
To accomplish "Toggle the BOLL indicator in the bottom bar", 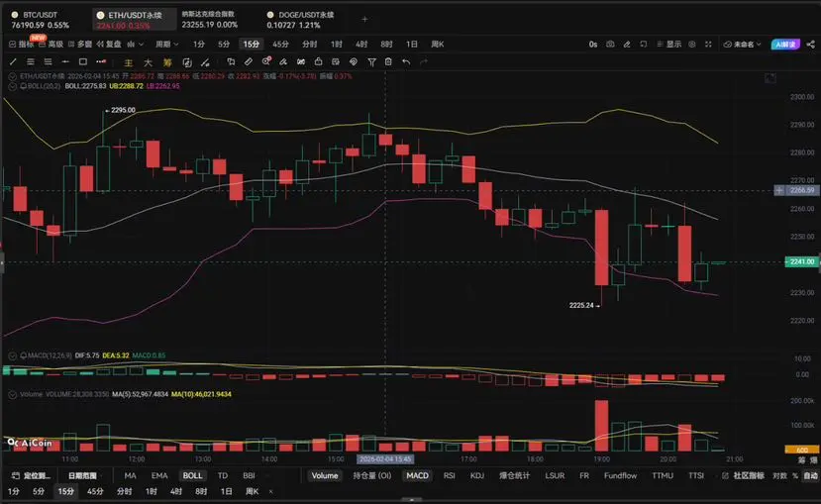I will click(x=192, y=475).
